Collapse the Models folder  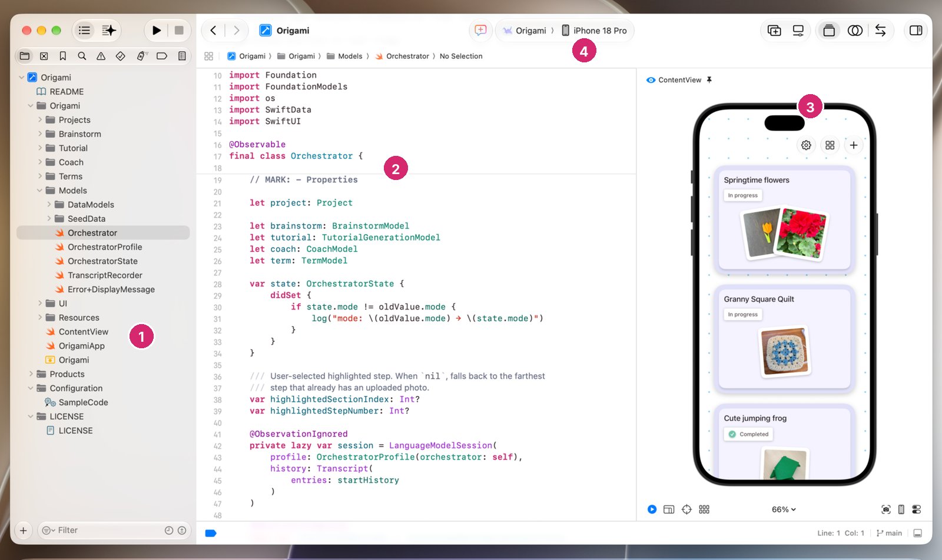click(40, 190)
